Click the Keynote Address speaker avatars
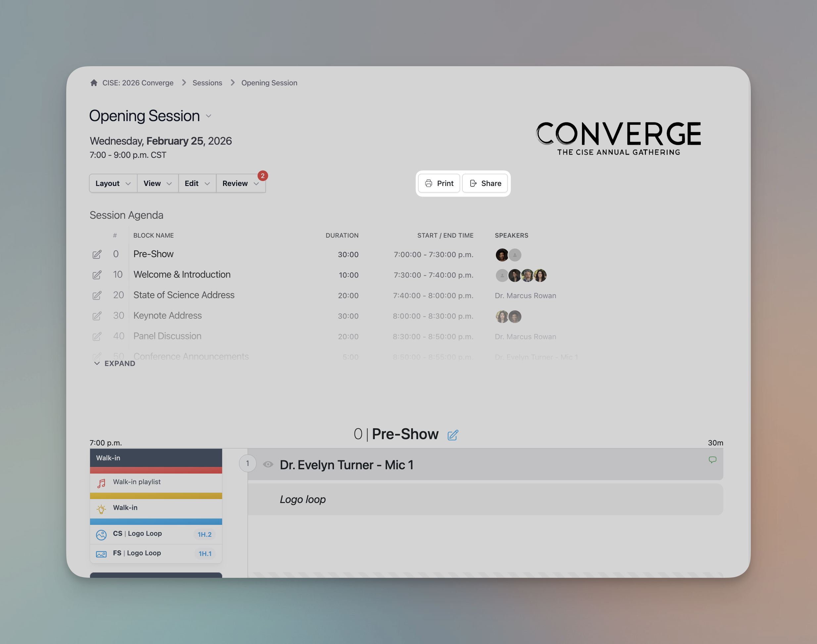Screen dimensions: 817x644 [x=508, y=316]
